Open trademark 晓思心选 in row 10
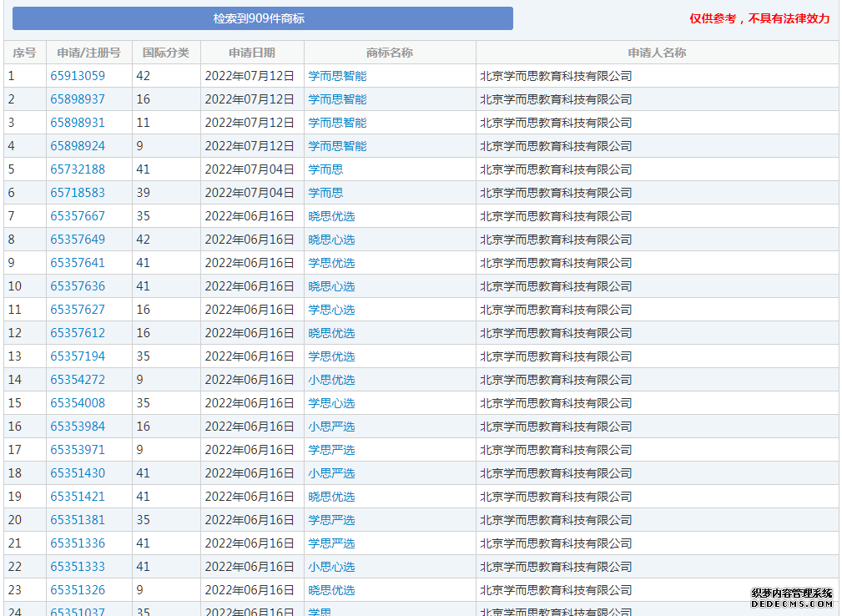 click(x=331, y=286)
